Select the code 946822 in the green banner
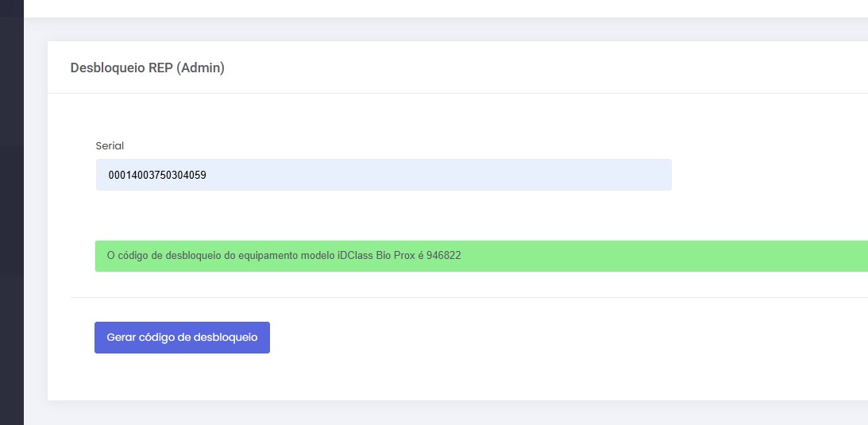Viewport: 868px width, 425px height. 444,256
